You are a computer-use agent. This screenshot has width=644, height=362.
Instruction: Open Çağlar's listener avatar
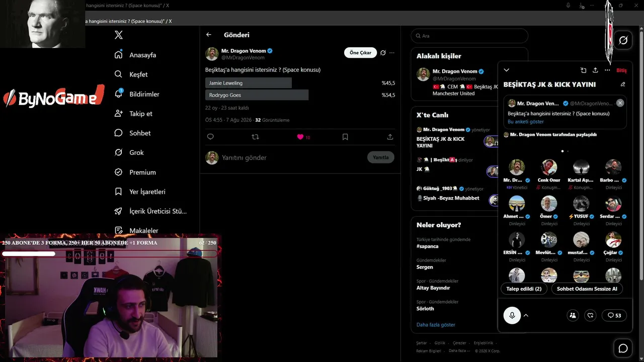(613, 240)
